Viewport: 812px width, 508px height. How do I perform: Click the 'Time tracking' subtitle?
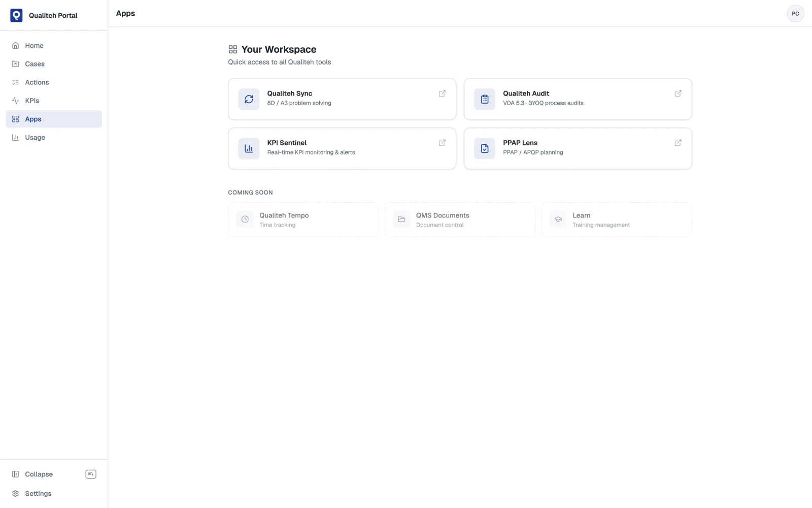277,225
